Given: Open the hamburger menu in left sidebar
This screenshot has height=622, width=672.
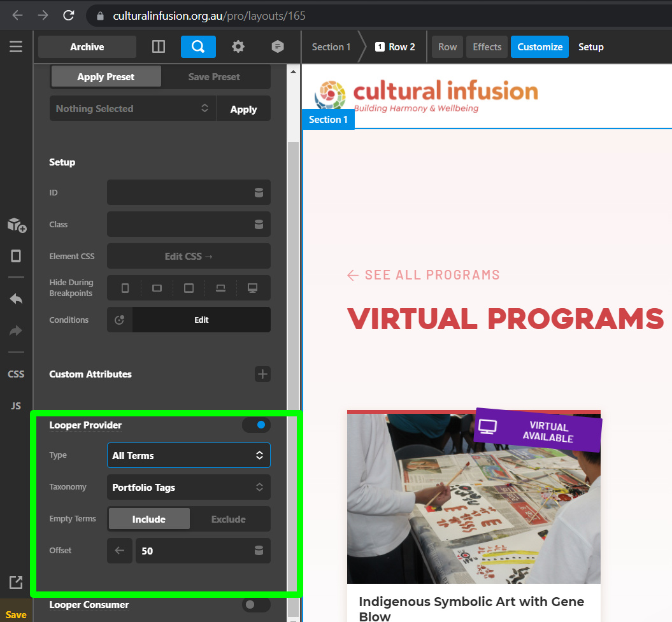Looking at the screenshot, I should (x=16, y=46).
